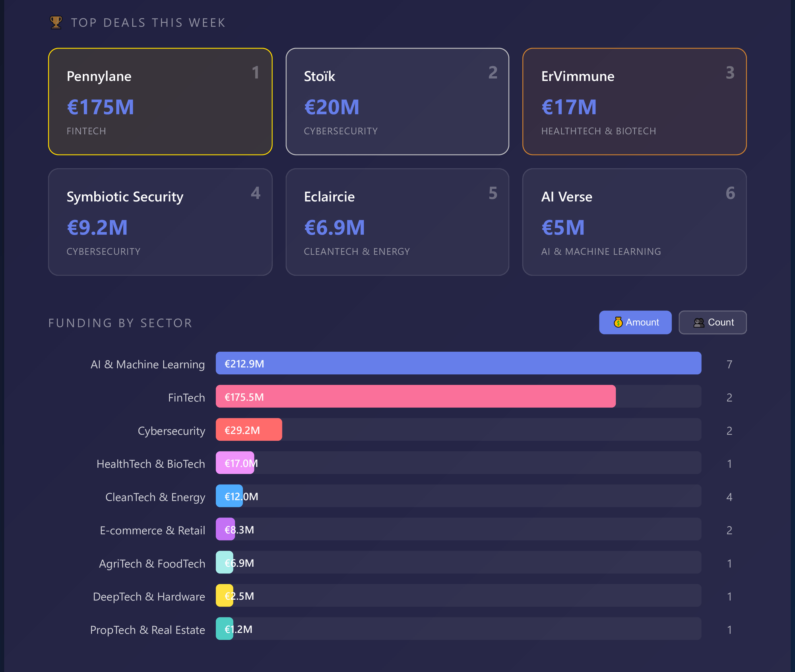Open the Stoïk deal card
The height and width of the screenshot is (672, 795).
pyautogui.click(x=397, y=102)
